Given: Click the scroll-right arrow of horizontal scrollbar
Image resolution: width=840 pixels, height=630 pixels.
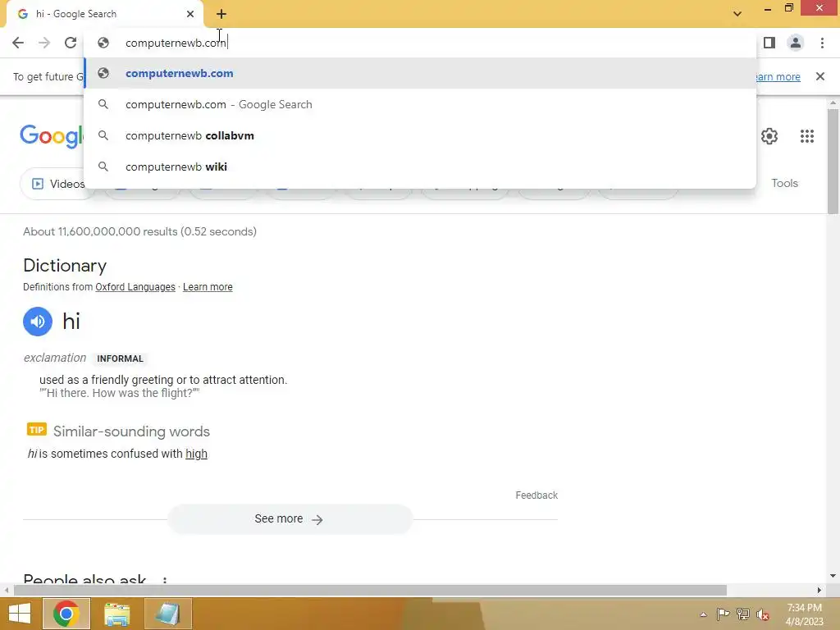Looking at the screenshot, I should [x=819, y=590].
